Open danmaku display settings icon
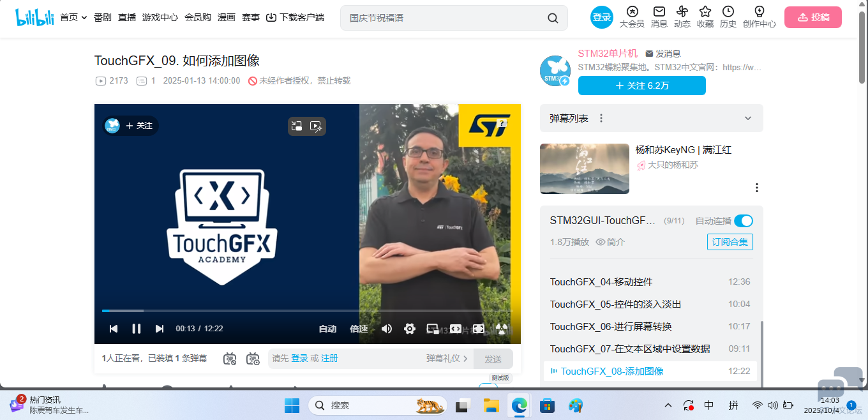The width and height of the screenshot is (868, 420). pos(253,359)
